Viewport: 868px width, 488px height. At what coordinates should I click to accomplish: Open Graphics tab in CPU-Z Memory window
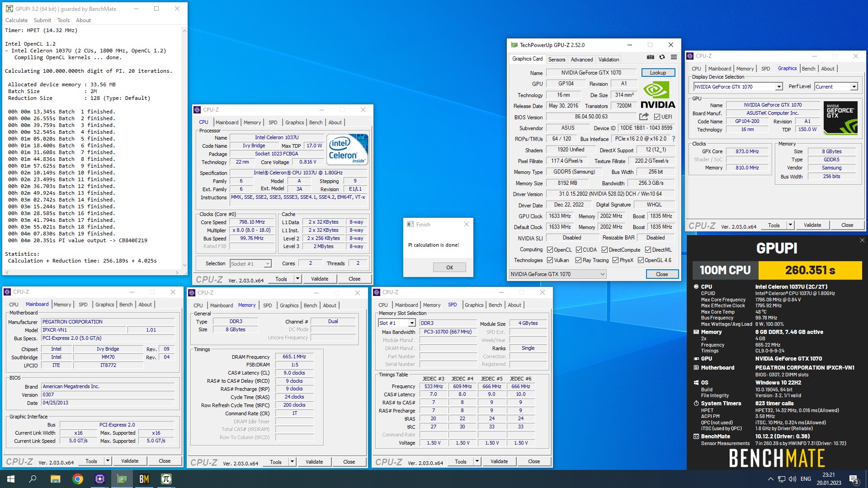coord(289,305)
